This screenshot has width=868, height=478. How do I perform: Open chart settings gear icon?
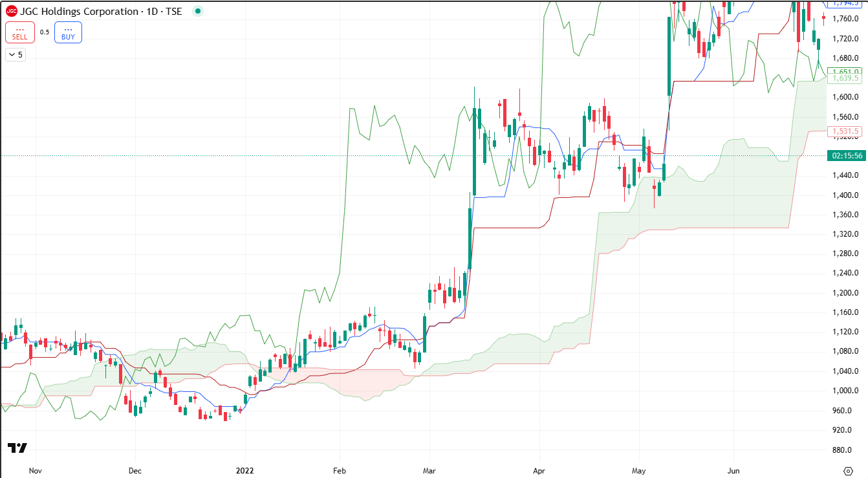click(x=849, y=470)
